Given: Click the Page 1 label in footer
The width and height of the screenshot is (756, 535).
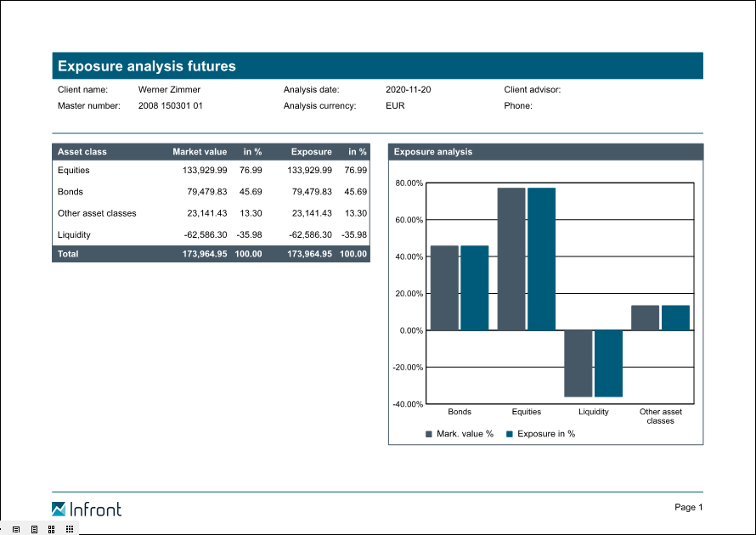Looking at the screenshot, I should coord(689,507).
